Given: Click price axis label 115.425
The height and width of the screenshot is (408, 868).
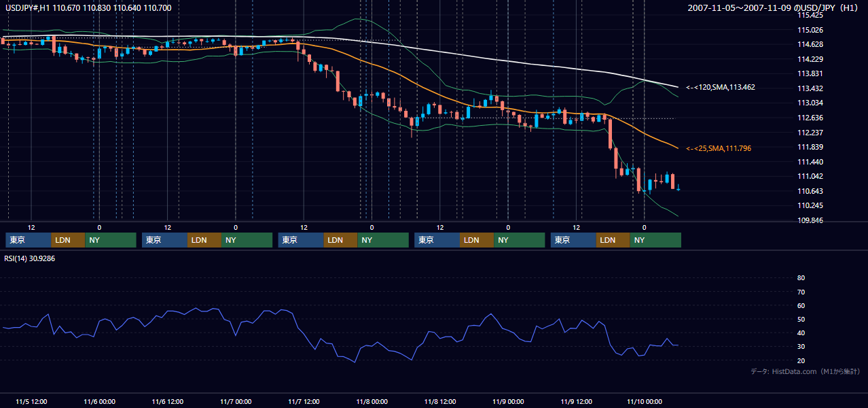Looking at the screenshot, I should pyautogui.click(x=810, y=15).
